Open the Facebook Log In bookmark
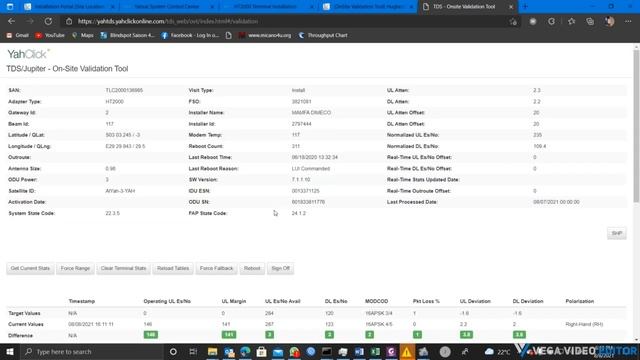Viewport: 640px width, 360px height. coord(190,36)
